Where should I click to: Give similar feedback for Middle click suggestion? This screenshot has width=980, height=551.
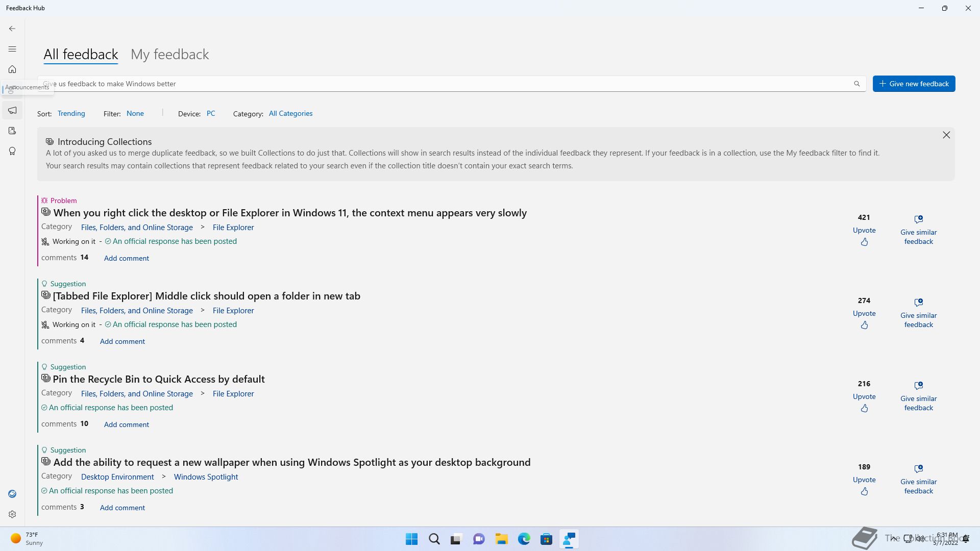(919, 313)
